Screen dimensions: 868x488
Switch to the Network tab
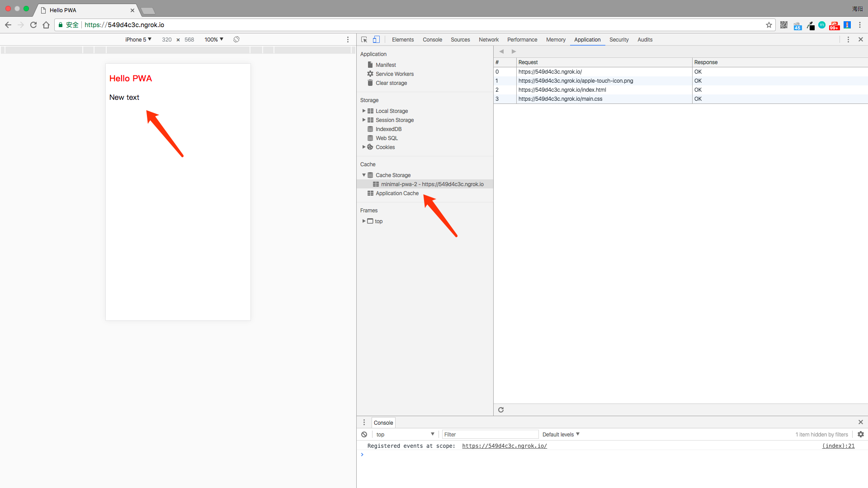[489, 40]
